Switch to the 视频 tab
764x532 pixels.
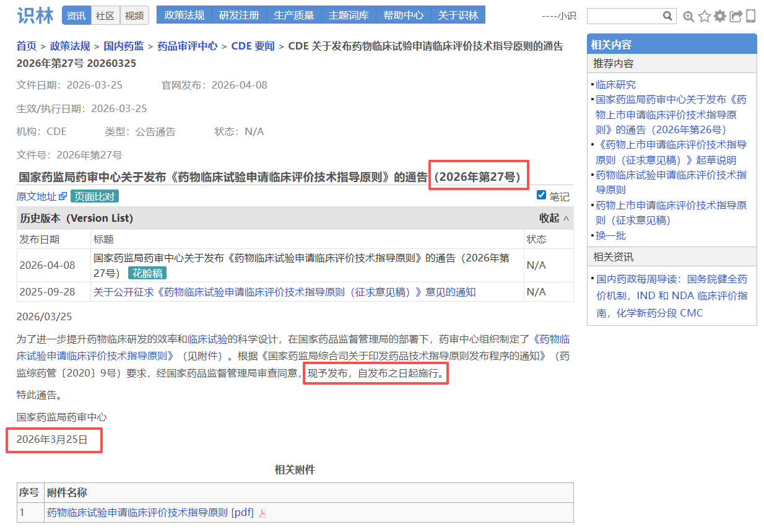coord(134,15)
